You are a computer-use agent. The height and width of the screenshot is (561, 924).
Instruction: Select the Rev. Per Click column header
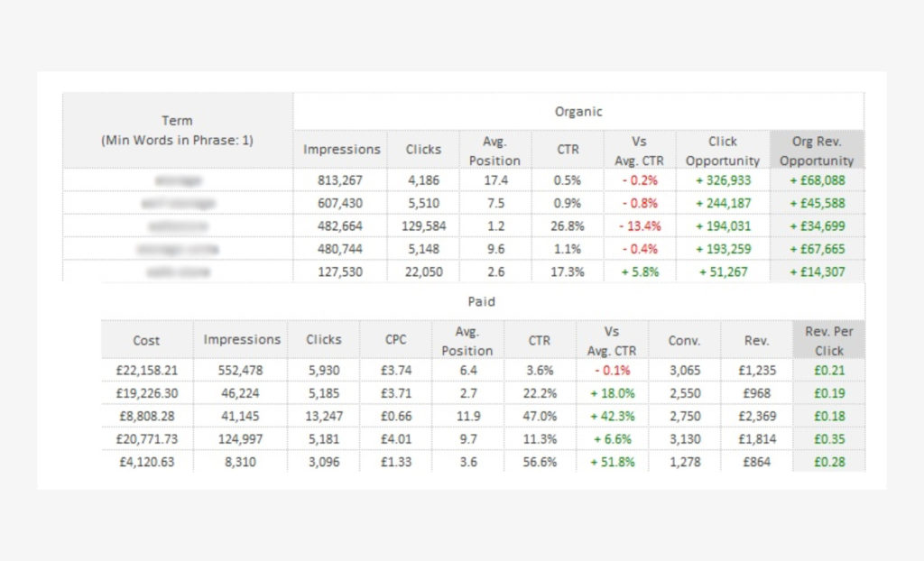(828, 340)
